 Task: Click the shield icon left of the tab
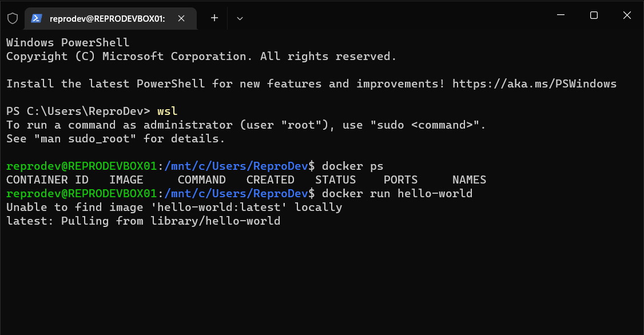(x=12, y=18)
